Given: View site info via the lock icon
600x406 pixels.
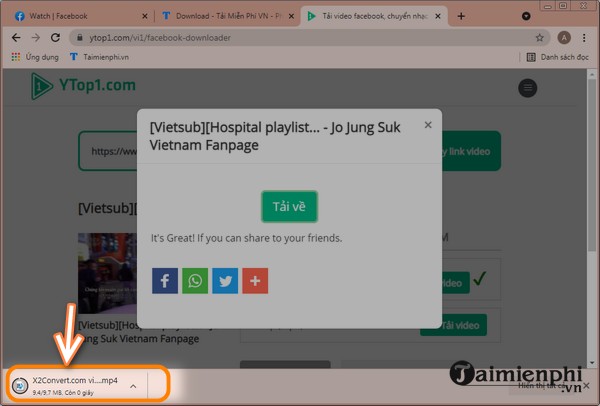Looking at the screenshot, I should (x=80, y=38).
